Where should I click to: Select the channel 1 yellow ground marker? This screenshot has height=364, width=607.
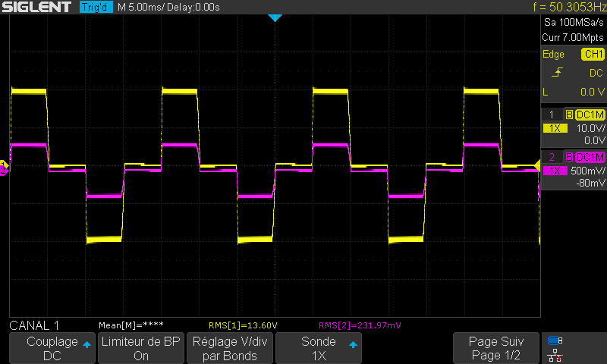pos(4,165)
